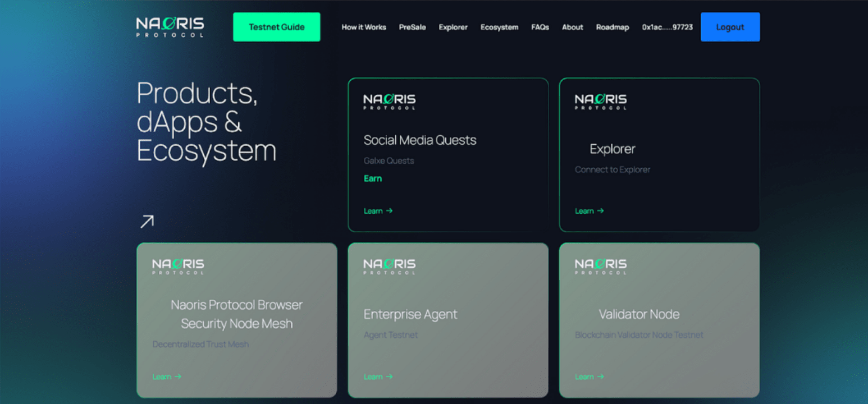Go to the PreSale nav item
The height and width of the screenshot is (404, 868).
pyautogui.click(x=412, y=27)
